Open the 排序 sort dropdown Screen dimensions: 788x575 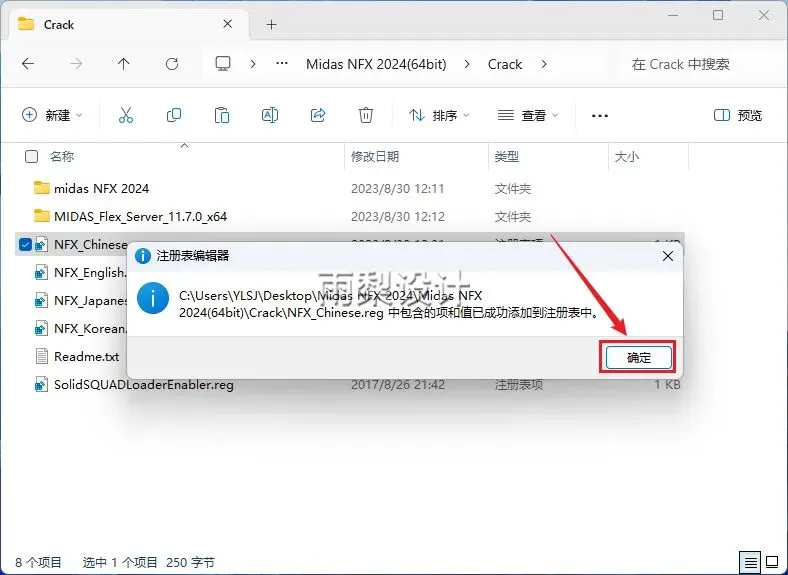tap(439, 116)
